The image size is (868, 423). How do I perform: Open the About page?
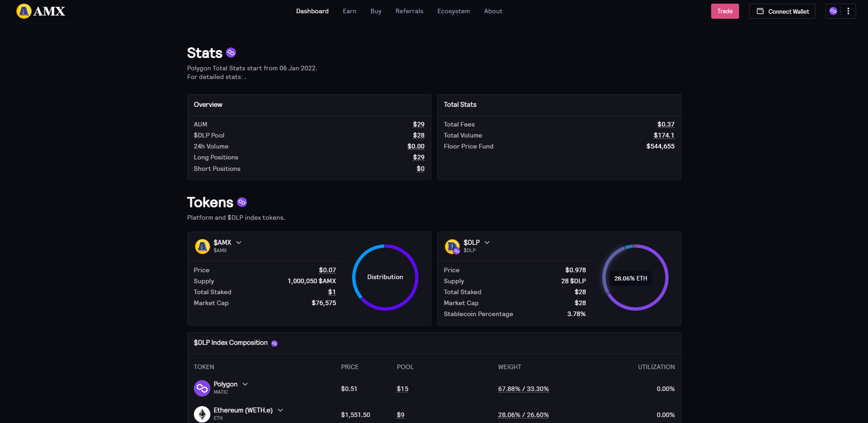point(493,11)
